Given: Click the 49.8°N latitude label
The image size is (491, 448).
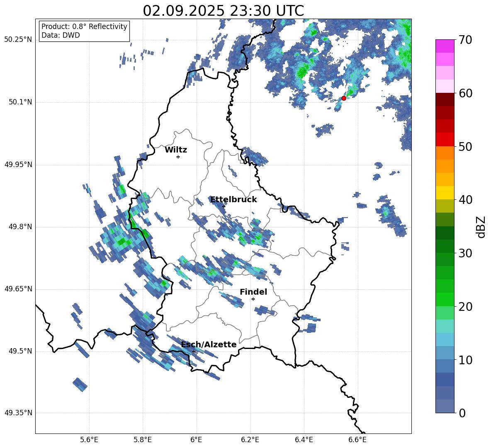Looking at the screenshot, I should [20, 227].
